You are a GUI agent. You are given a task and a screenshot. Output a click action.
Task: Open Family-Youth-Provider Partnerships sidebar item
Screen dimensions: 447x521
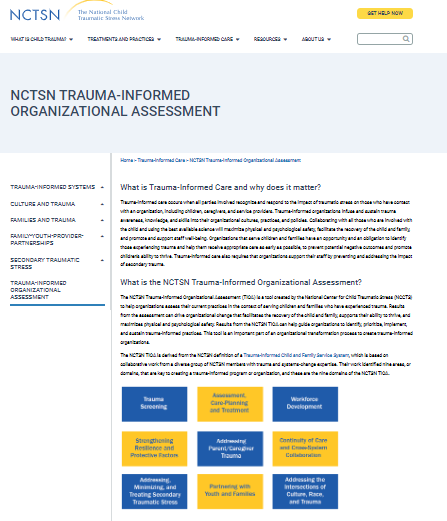(47, 239)
